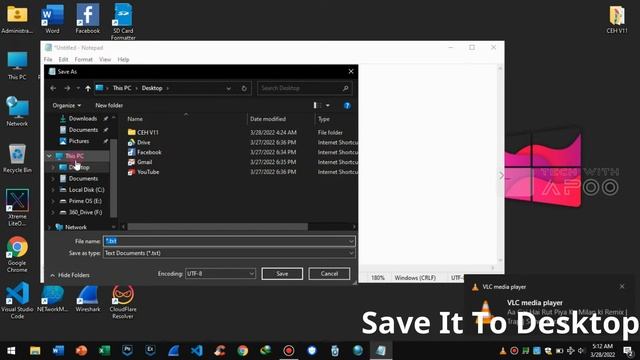
Task: Open File Explorer from the taskbar
Action: 35,351
